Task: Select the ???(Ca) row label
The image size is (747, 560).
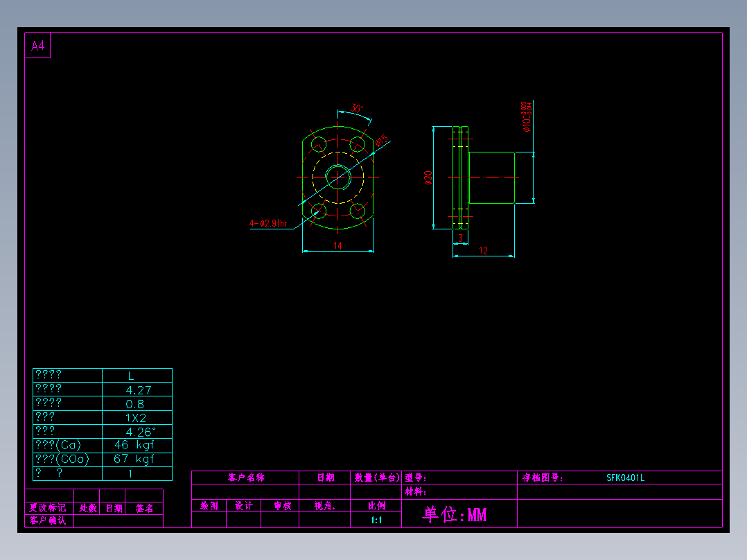Action: pos(58,445)
